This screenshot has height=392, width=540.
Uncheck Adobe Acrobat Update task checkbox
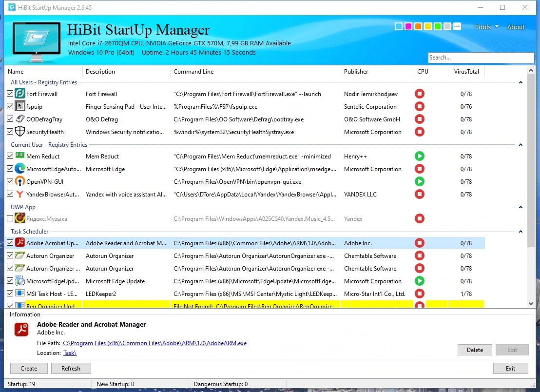(10, 242)
